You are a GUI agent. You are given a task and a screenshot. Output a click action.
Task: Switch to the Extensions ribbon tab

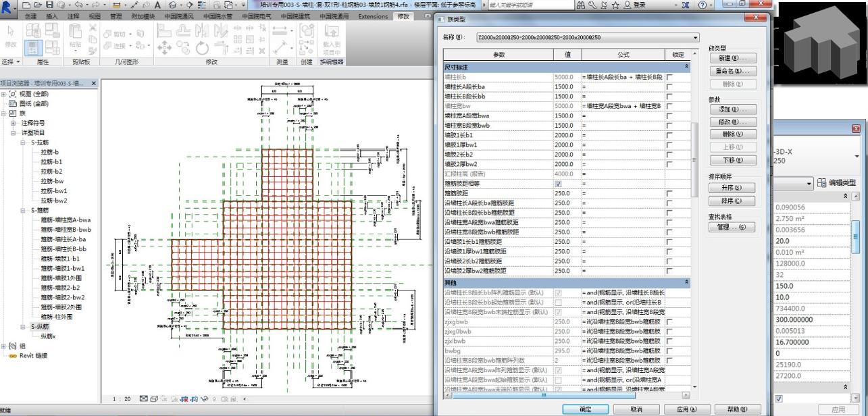point(373,16)
